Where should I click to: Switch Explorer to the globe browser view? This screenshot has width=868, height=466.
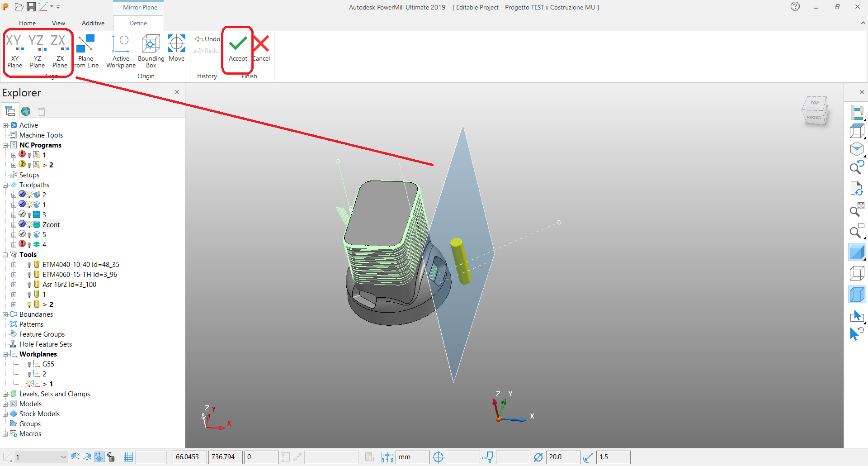point(26,111)
